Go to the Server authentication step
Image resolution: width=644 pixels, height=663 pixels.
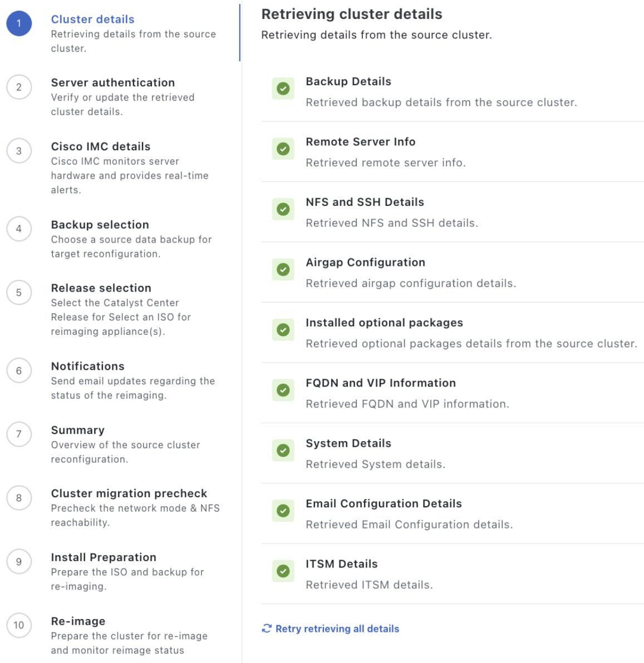click(112, 83)
